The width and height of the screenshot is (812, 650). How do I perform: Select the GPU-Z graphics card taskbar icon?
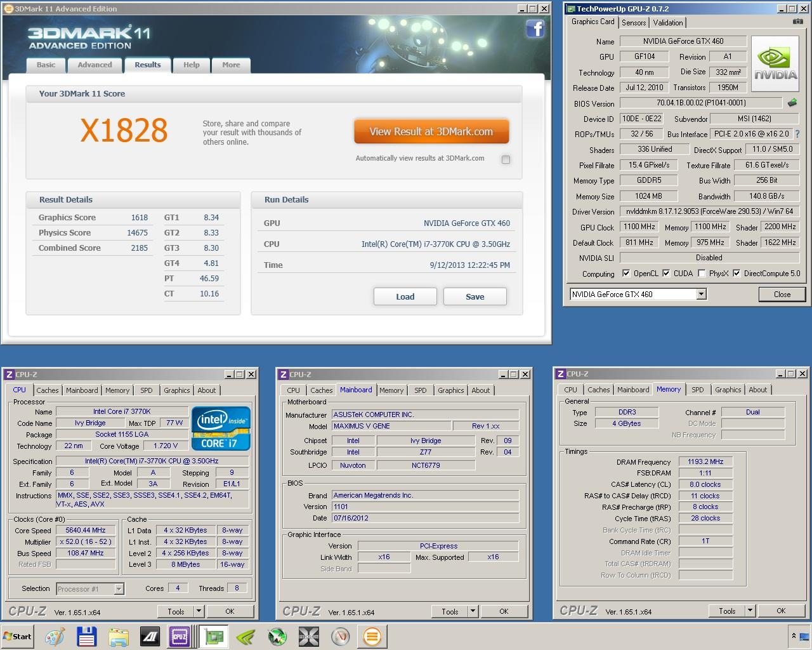pyautogui.click(x=214, y=637)
